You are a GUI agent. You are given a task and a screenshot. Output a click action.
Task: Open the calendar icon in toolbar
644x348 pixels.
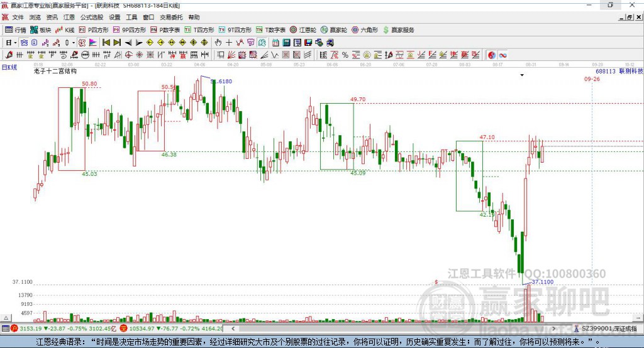point(275,43)
